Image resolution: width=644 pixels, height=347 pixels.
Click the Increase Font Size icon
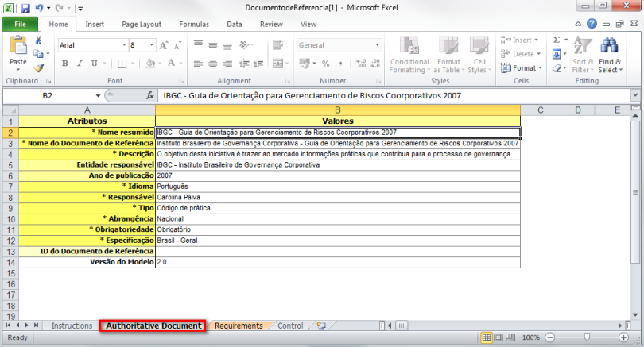(x=164, y=45)
